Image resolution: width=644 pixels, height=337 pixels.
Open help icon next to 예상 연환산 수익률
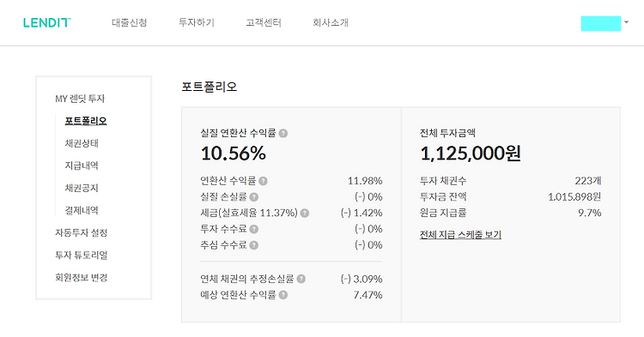(283, 295)
